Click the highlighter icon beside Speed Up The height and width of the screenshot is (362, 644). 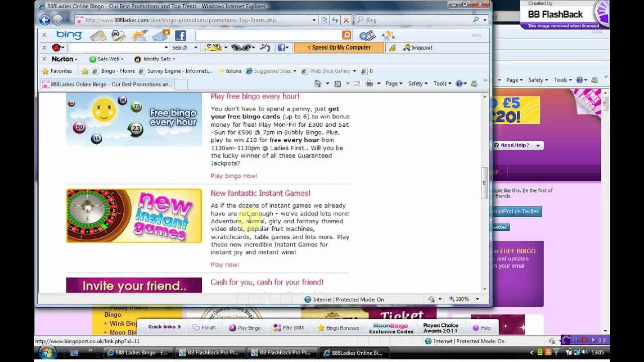[x=392, y=48]
